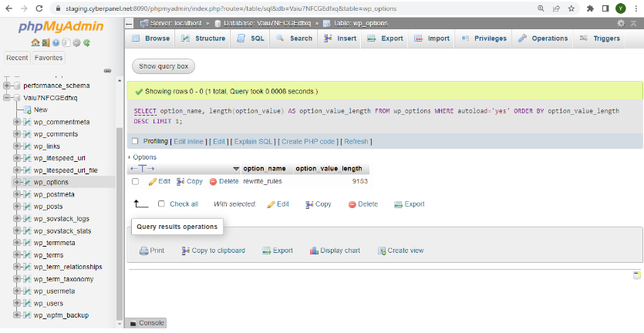Click the Create PHP code link
The image size is (644, 333).
point(308,142)
